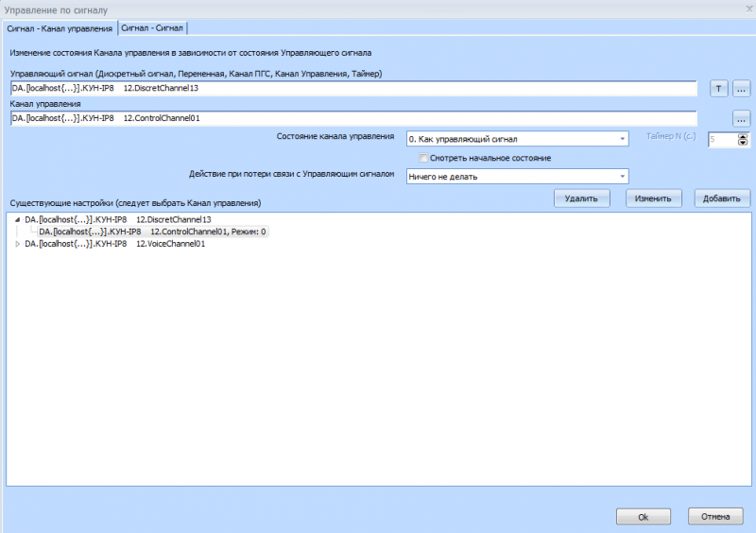Click the Добавить button
The image size is (756, 533).
[722, 198]
